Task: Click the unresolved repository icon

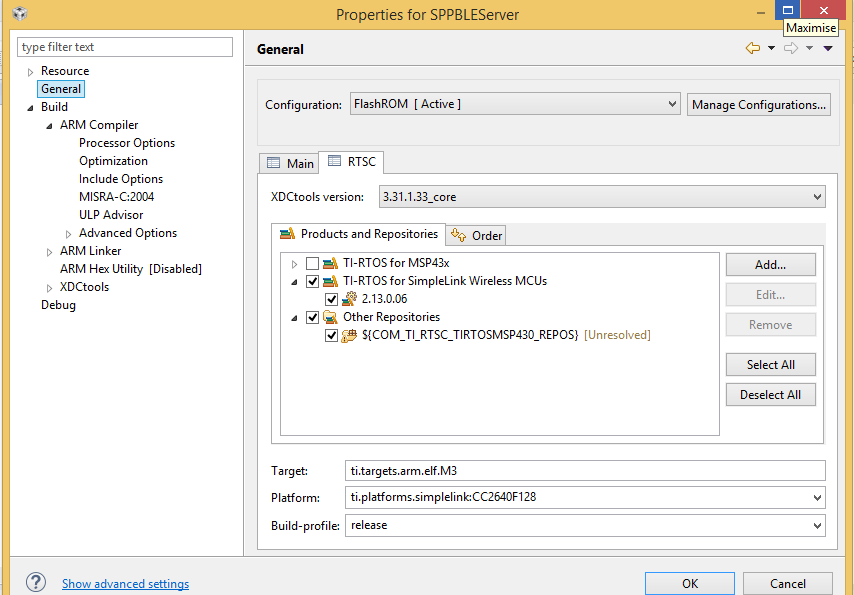Action: point(349,335)
